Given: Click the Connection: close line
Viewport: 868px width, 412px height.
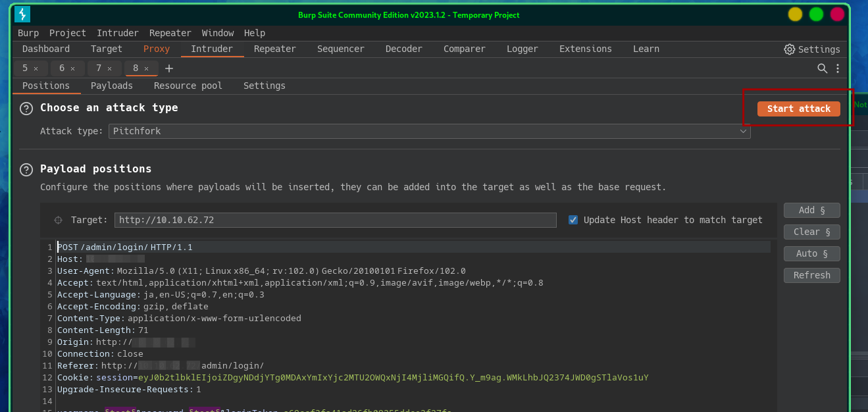Looking at the screenshot, I should click(x=100, y=354).
